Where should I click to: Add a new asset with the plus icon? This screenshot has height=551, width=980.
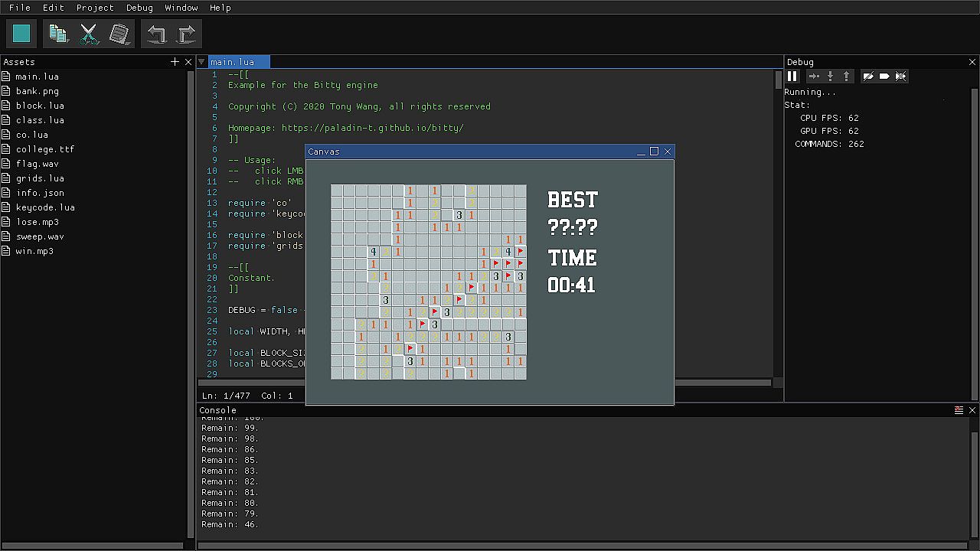(x=175, y=62)
